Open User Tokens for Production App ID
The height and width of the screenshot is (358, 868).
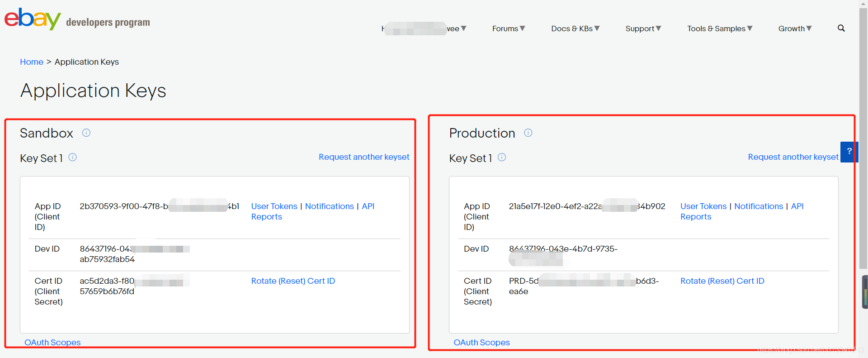click(703, 206)
